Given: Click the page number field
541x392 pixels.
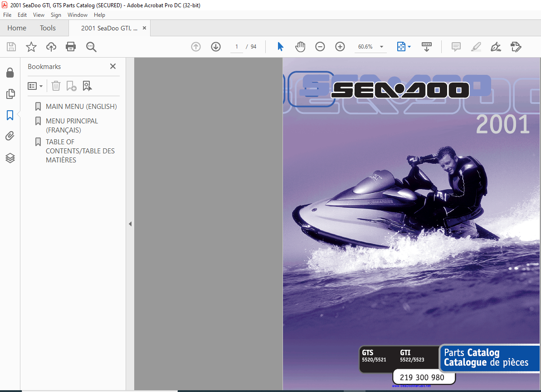Looking at the screenshot, I should (x=237, y=47).
